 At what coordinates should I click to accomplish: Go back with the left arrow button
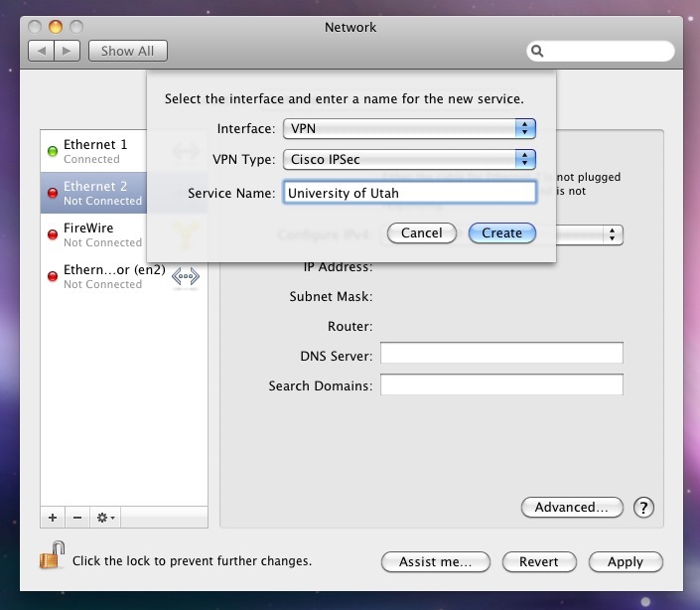coord(41,51)
